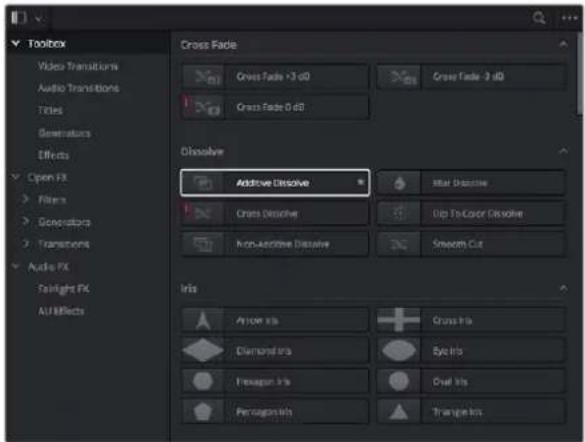Toggle favorite star on Additive Dissolve
Image resolution: width=585 pixels, height=442 pixels.
click(360, 182)
